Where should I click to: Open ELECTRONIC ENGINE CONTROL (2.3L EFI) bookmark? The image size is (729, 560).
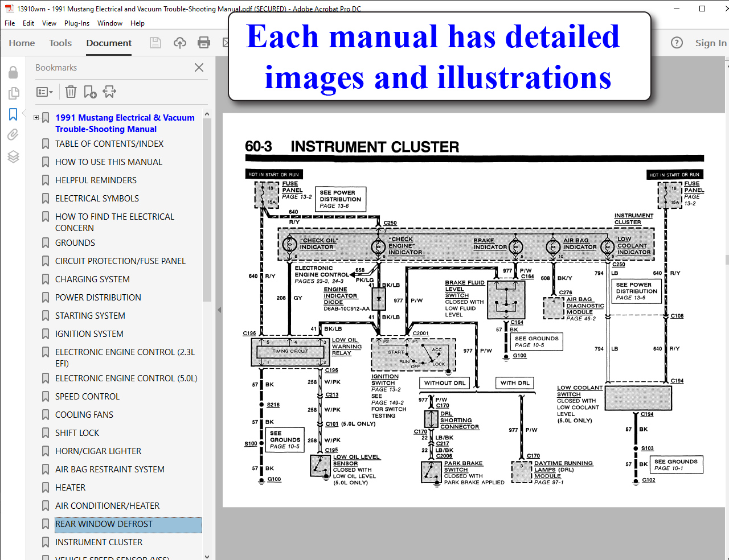pyautogui.click(x=125, y=358)
